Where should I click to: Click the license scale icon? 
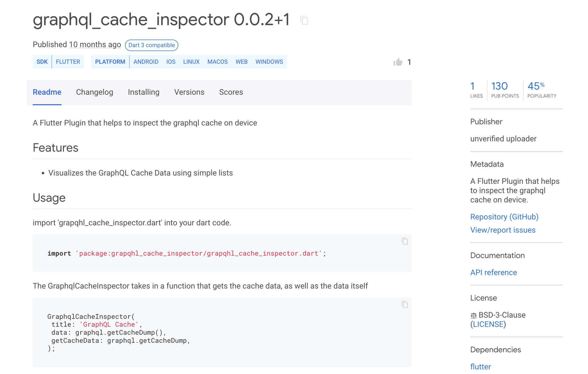[x=474, y=315]
